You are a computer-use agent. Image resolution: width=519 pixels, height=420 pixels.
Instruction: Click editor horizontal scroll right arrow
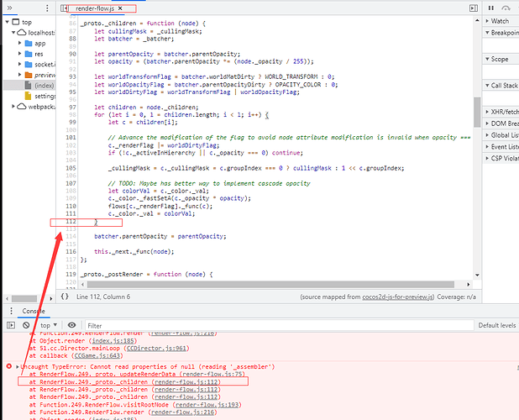[468, 284]
